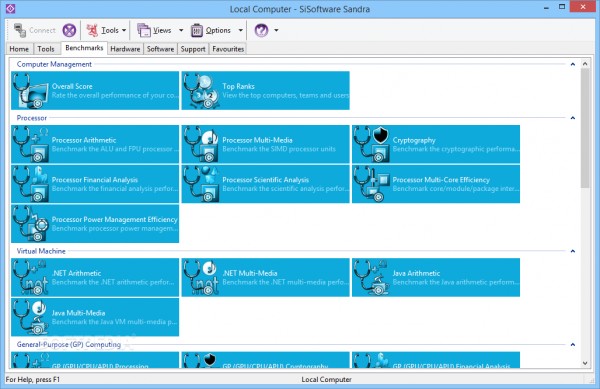Click the purple Help question mark icon
This screenshot has height=389, width=600.
point(261,30)
